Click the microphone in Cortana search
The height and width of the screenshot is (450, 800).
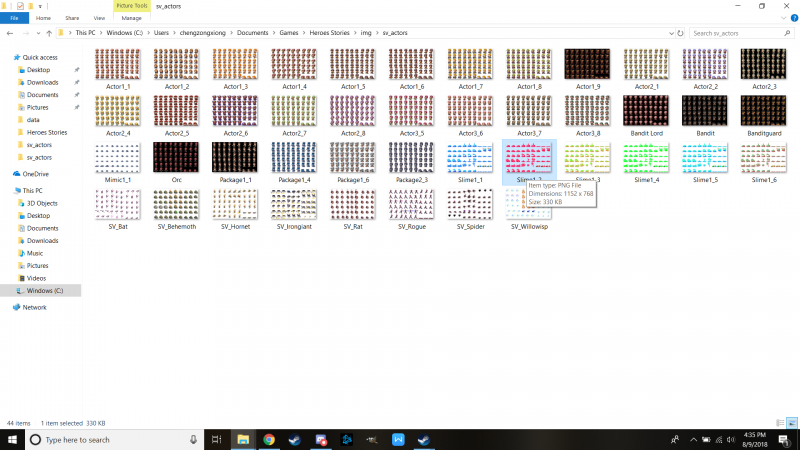(x=193, y=440)
